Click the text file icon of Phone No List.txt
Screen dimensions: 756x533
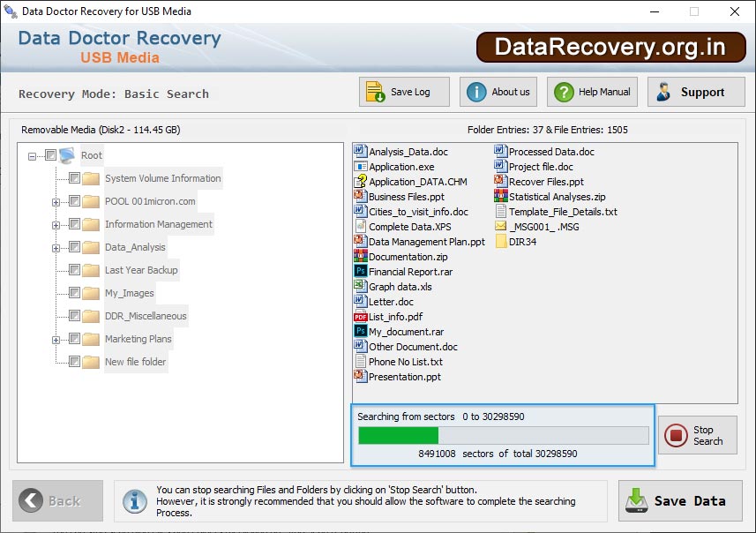360,361
